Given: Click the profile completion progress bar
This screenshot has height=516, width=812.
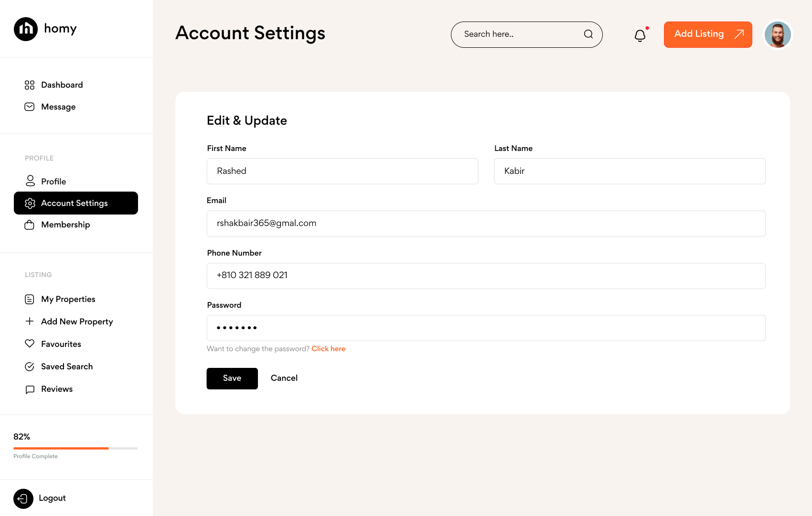Looking at the screenshot, I should coord(75,448).
